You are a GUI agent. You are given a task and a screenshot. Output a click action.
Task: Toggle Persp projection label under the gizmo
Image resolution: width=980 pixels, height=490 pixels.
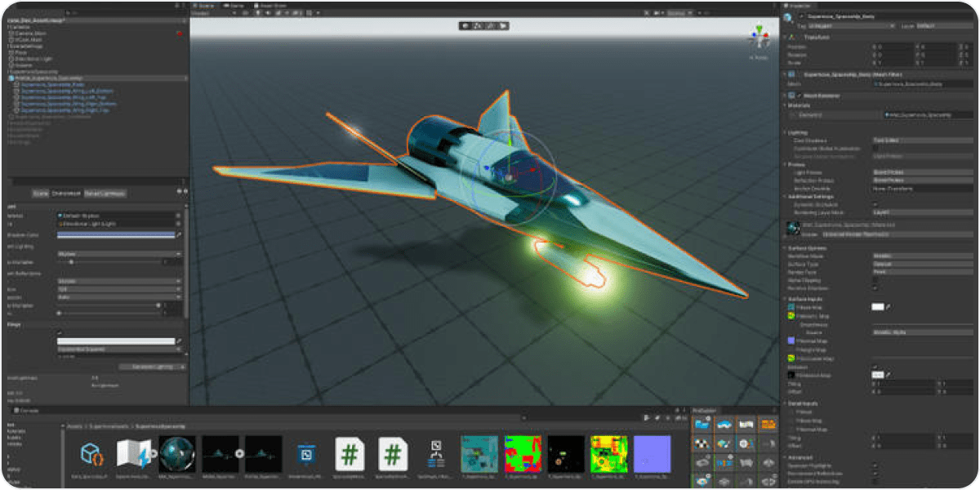[759, 57]
